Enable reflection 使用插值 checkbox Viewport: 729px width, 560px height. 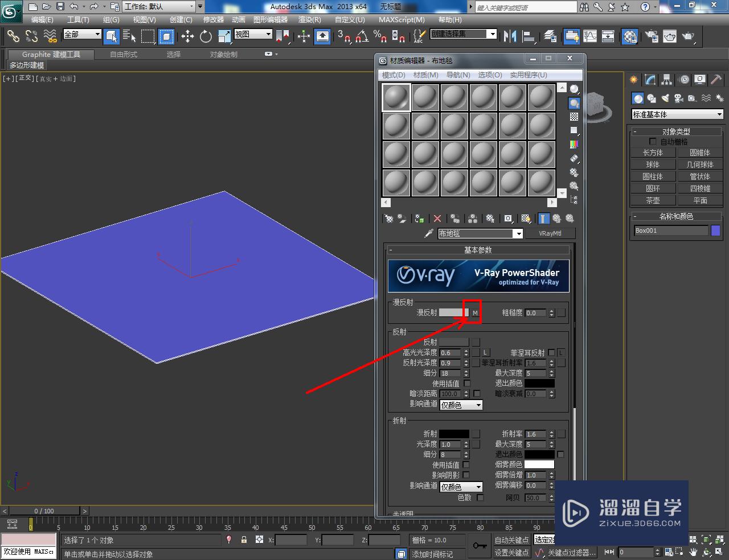tap(467, 384)
